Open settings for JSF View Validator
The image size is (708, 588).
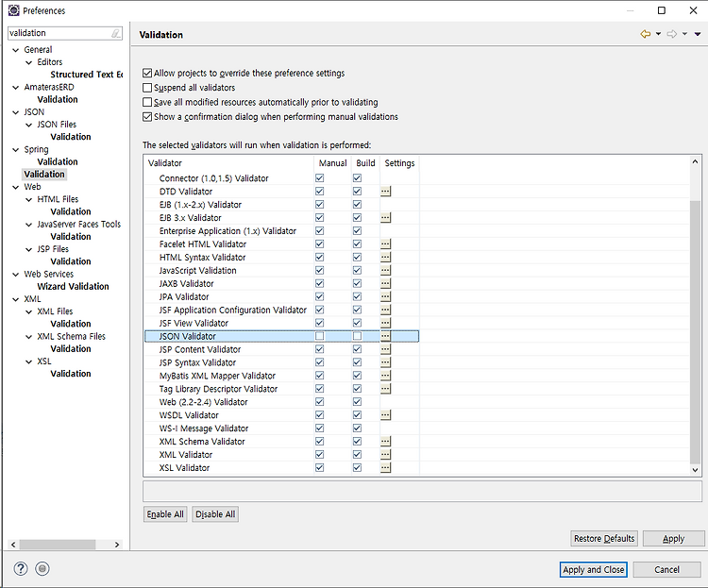[x=385, y=323]
